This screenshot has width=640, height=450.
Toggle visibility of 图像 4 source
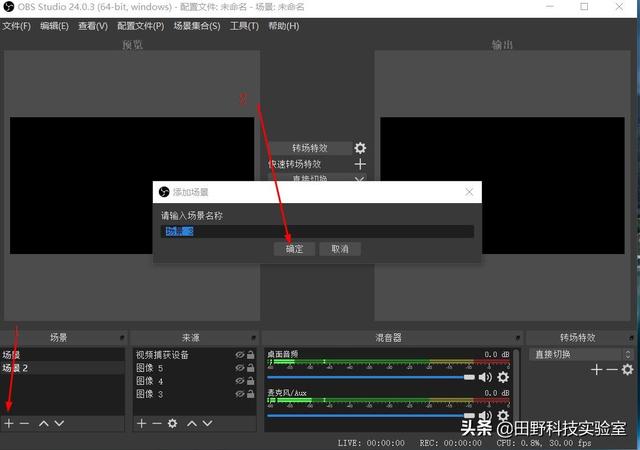(240, 381)
